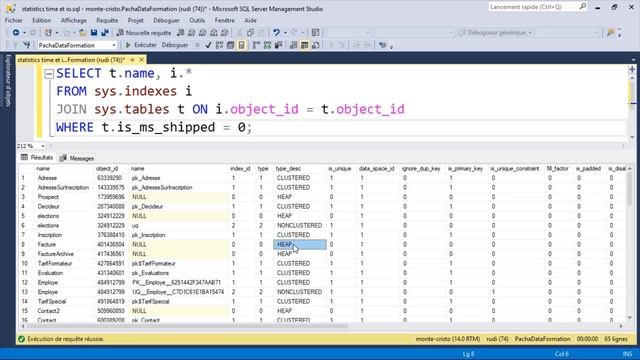Click the open file folder icon
This screenshot has height=360, width=640.
click(x=82, y=33)
